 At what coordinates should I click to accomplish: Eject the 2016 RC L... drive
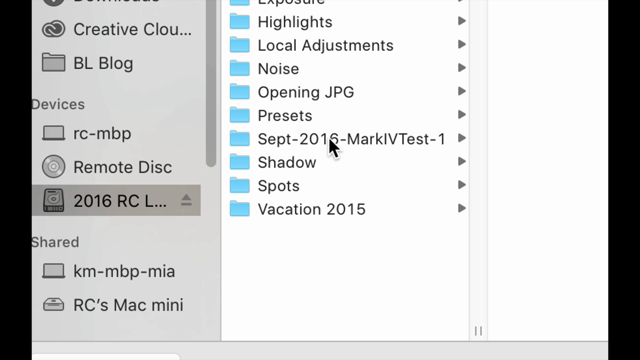[x=186, y=200]
